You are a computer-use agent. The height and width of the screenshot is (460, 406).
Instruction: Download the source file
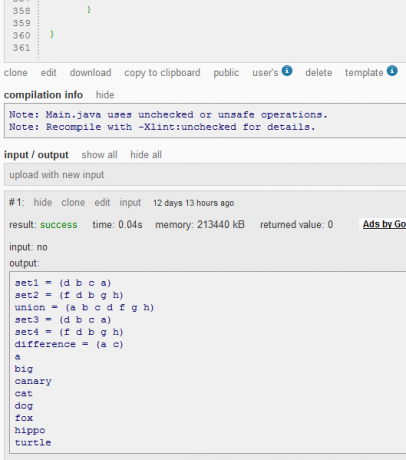click(x=90, y=73)
